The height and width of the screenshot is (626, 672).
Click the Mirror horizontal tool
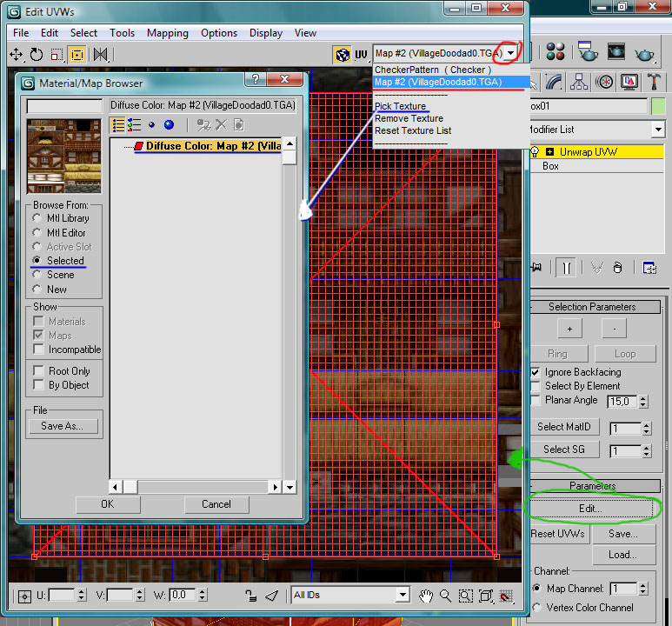pos(100,55)
